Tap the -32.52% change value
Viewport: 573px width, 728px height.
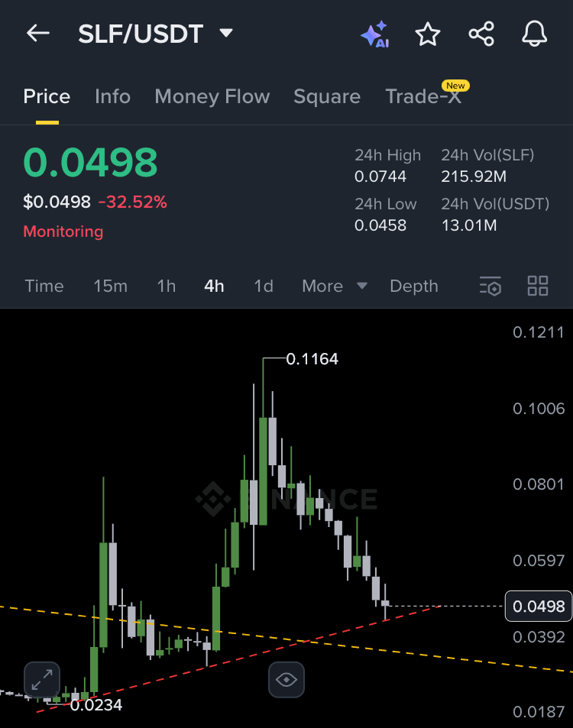click(133, 202)
